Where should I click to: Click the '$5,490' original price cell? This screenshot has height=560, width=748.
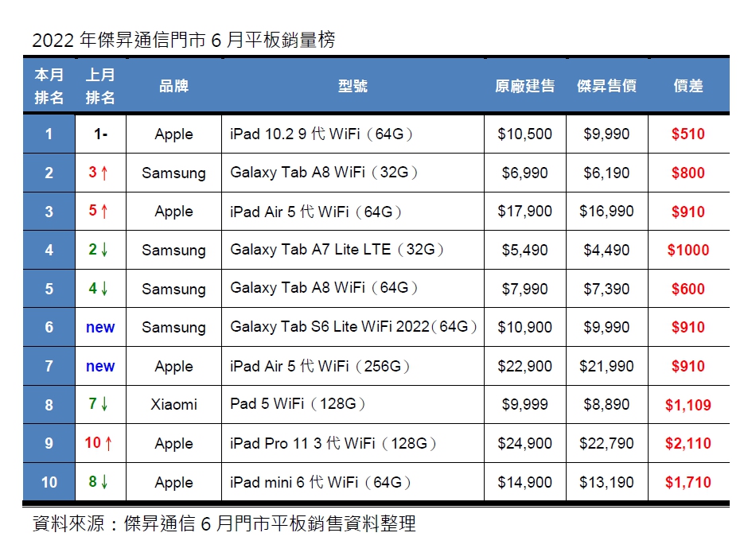[x=524, y=250]
